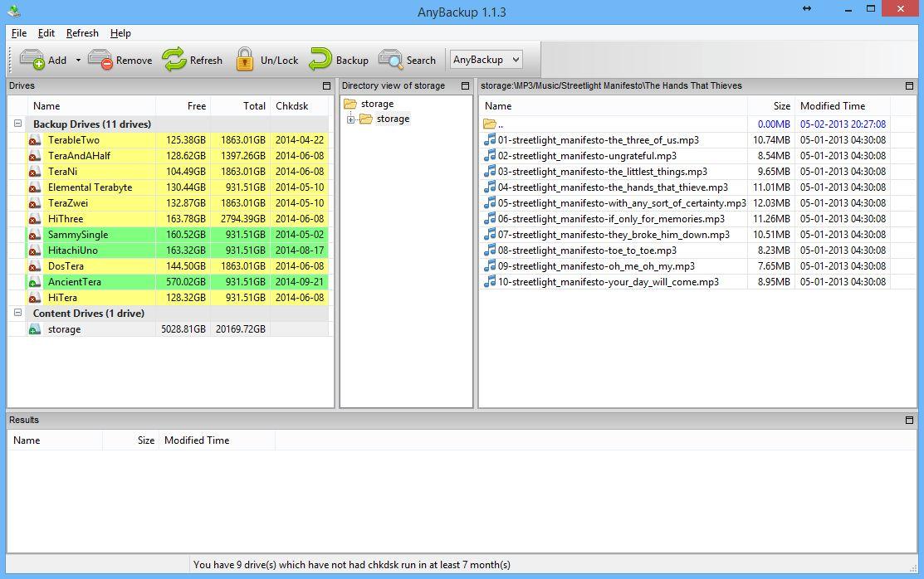924x579 pixels.
Task: Click the Un/Lock padlock icon
Action: (245, 60)
